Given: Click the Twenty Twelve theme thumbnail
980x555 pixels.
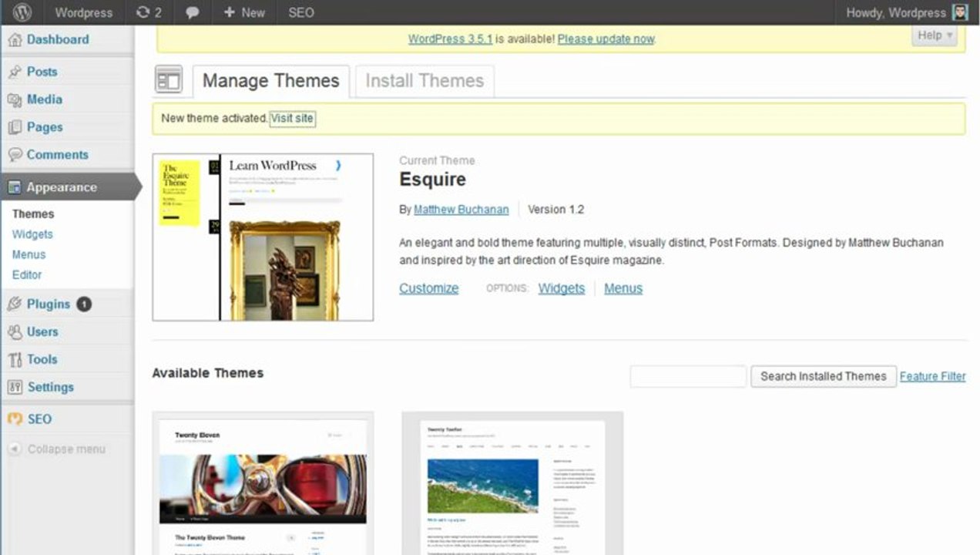Looking at the screenshot, I should (512, 483).
